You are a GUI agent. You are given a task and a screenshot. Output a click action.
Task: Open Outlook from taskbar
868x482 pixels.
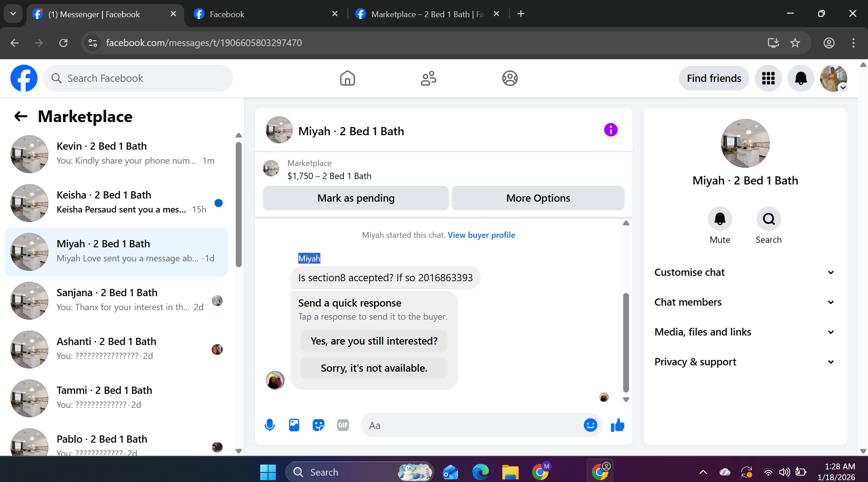tap(450, 472)
